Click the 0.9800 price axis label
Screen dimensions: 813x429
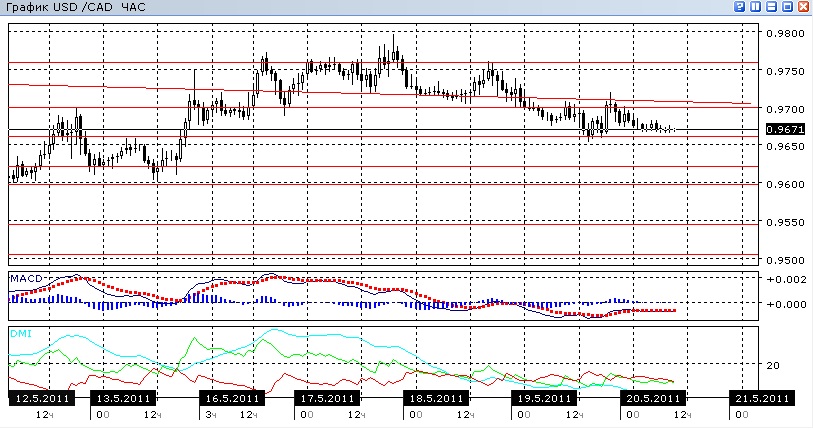(x=785, y=33)
